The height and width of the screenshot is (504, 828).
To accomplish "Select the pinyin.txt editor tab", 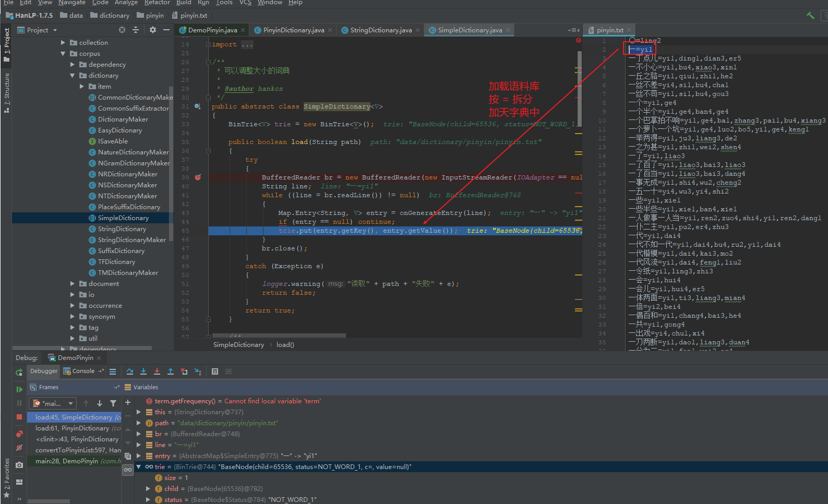I will point(610,30).
